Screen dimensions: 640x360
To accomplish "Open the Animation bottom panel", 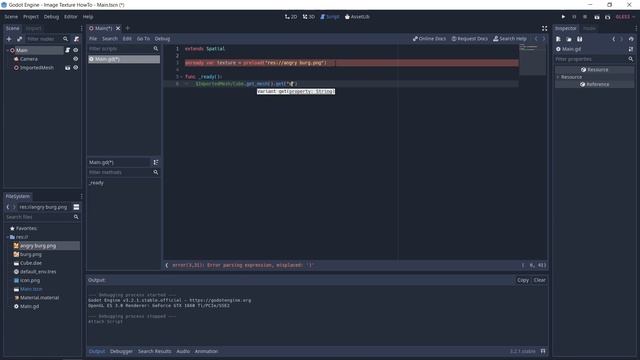I will point(207,351).
